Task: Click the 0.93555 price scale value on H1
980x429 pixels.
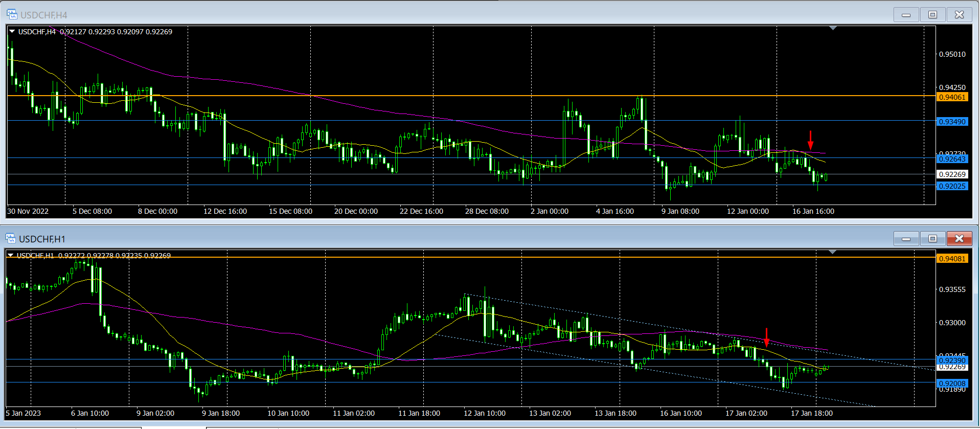Action: (x=952, y=289)
